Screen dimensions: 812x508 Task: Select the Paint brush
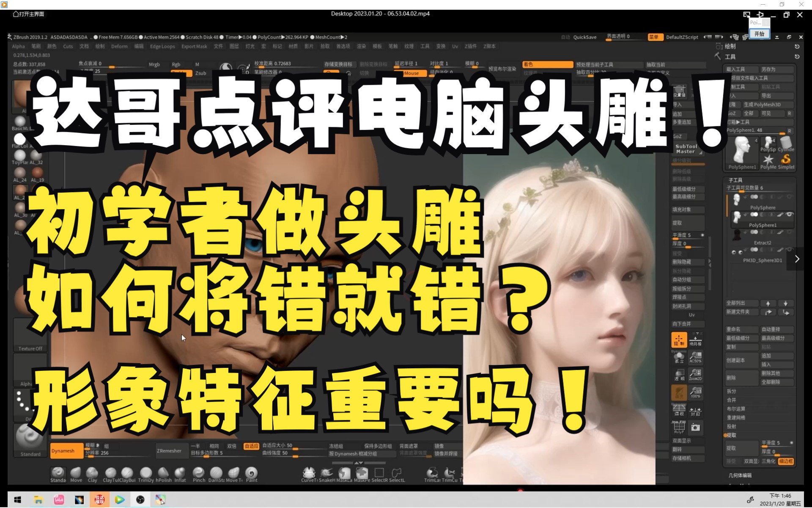coord(252,474)
